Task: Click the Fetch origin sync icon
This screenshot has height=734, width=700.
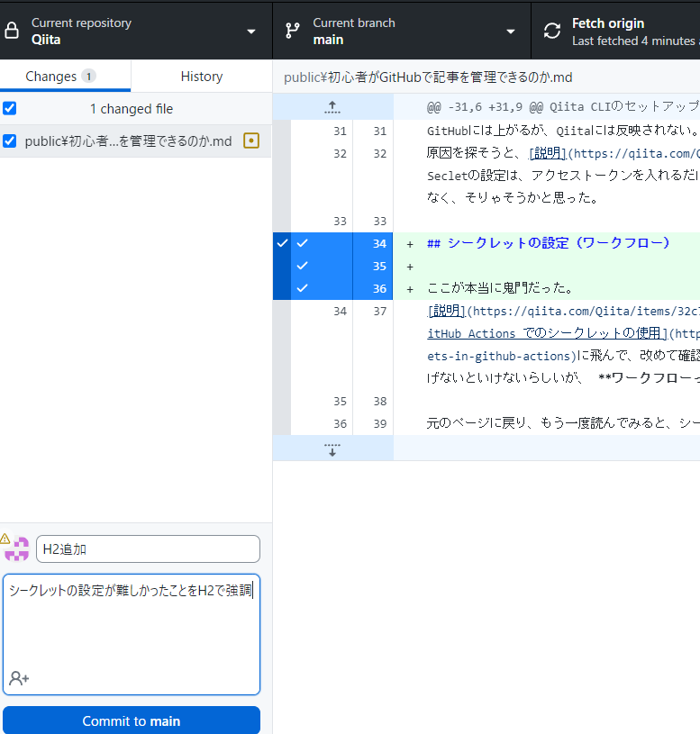Action: coord(552,31)
